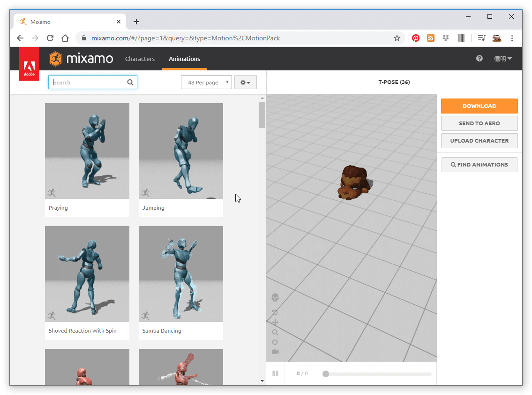This screenshot has height=395, width=532.
Task: Select the Jumping animation thumbnail
Action: click(x=181, y=151)
